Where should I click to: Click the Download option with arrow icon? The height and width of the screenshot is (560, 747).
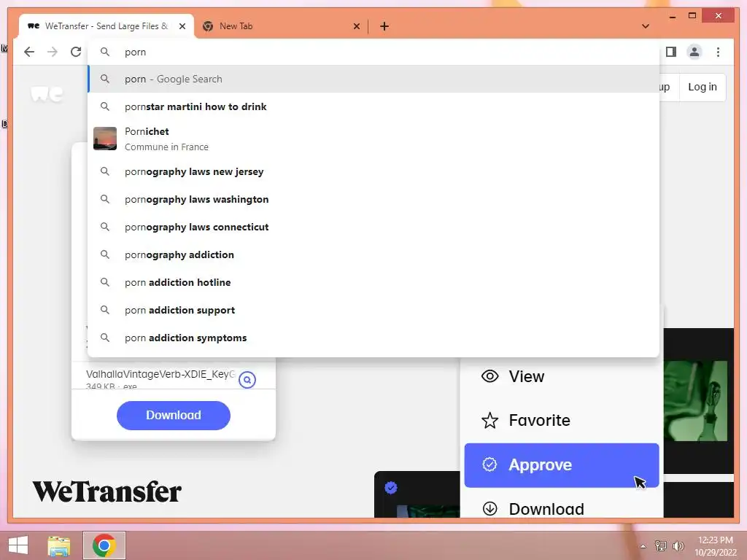(x=562, y=509)
